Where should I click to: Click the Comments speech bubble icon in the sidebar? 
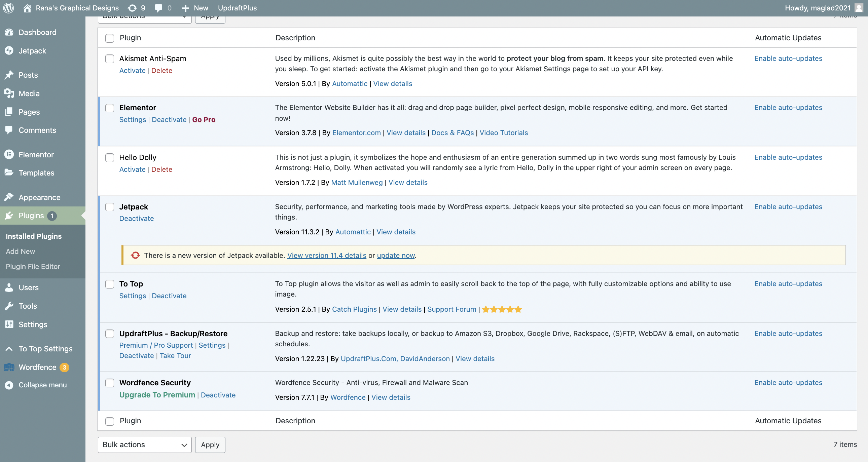pyautogui.click(x=9, y=130)
